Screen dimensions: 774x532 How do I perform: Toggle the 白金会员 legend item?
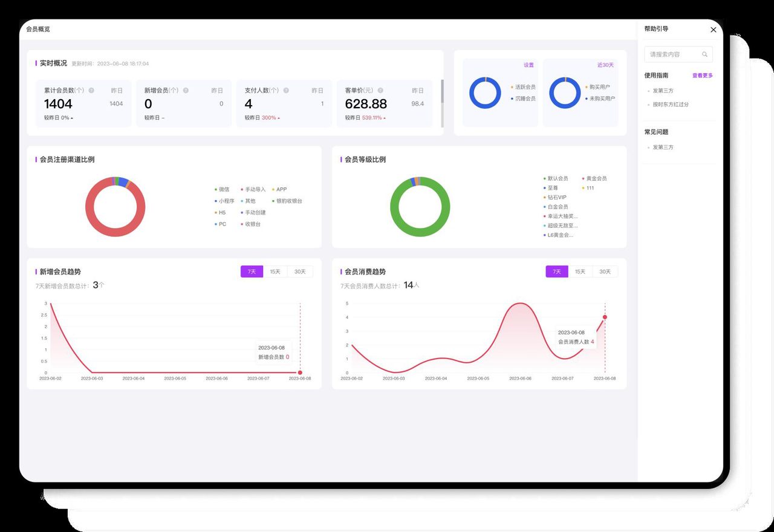(x=556, y=207)
